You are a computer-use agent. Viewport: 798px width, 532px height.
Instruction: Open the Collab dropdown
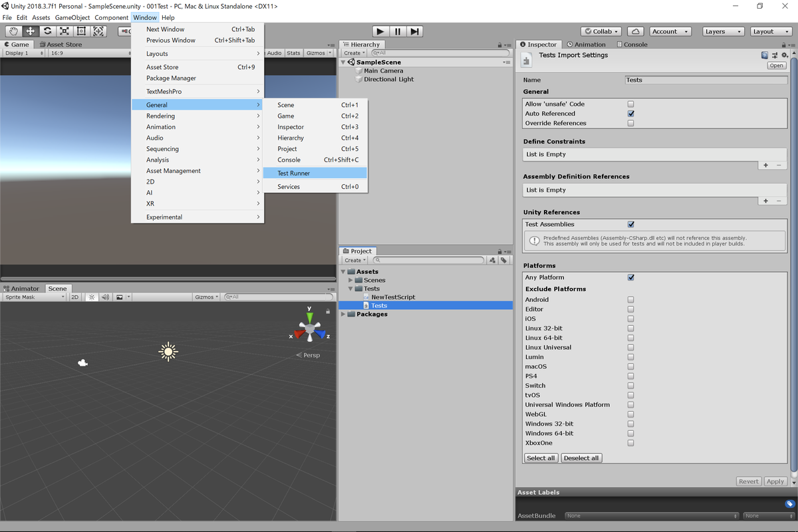coord(600,31)
